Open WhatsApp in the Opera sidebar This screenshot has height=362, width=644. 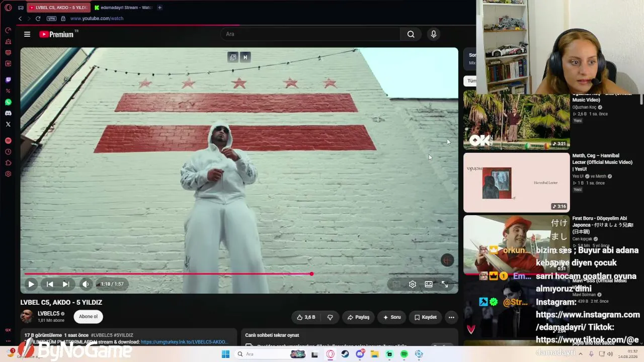(8, 102)
